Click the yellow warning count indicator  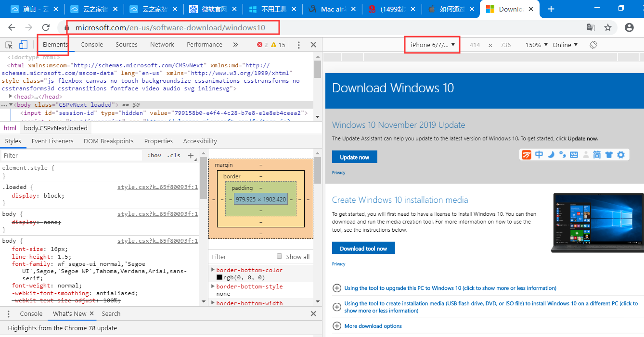(x=278, y=45)
